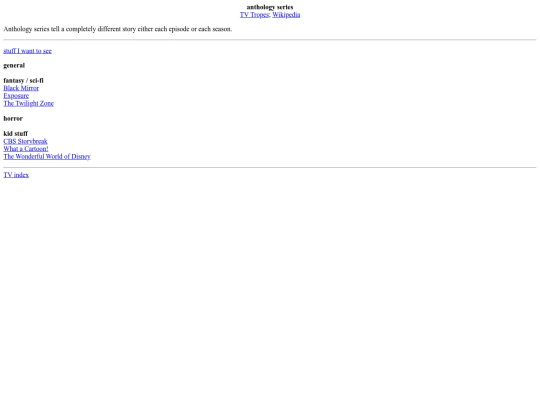The width and height of the screenshot is (540, 405).
Task: Open the CBS Storybreak link
Action: (25, 141)
